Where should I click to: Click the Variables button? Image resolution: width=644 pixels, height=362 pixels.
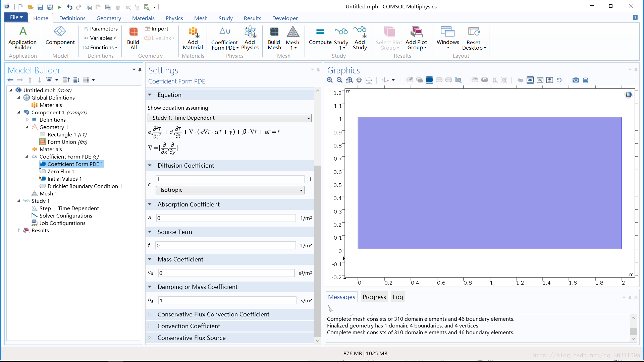[x=100, y=38]
